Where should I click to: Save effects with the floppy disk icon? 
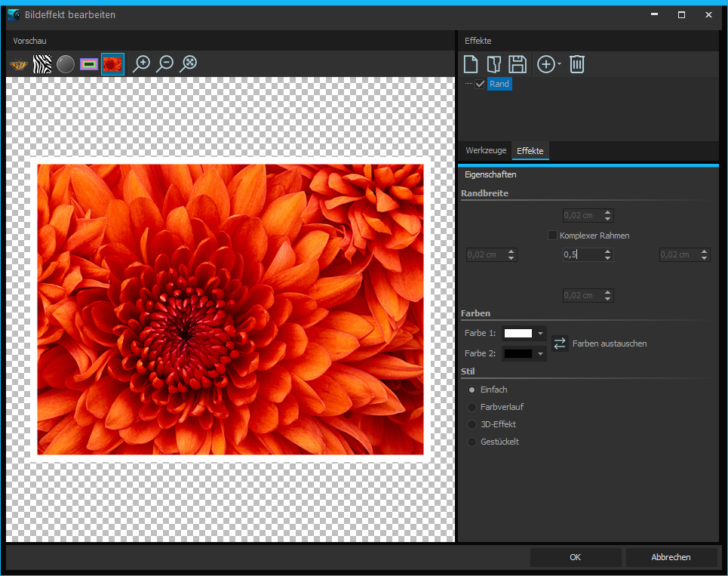click(517, 64)
